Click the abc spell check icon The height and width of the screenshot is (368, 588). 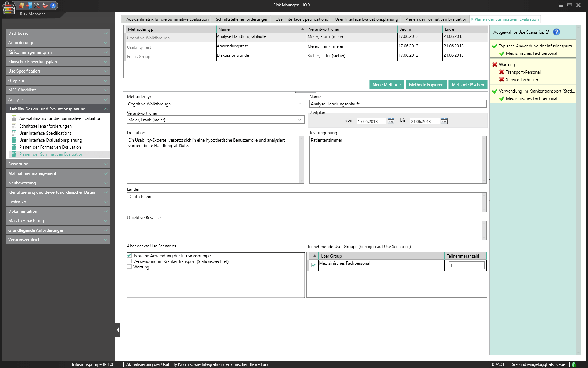[44, 5]
